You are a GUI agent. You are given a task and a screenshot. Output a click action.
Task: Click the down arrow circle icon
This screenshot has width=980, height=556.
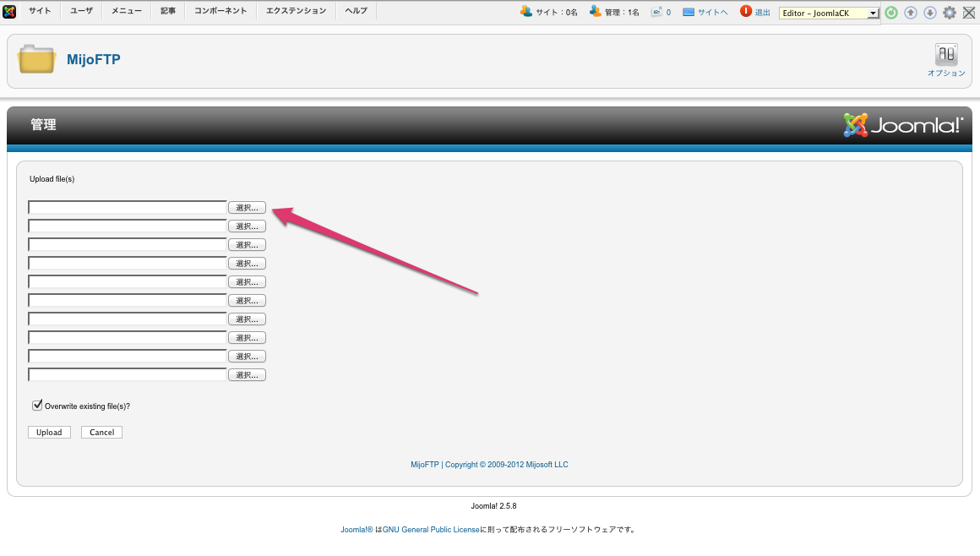(x=929, y=13)
